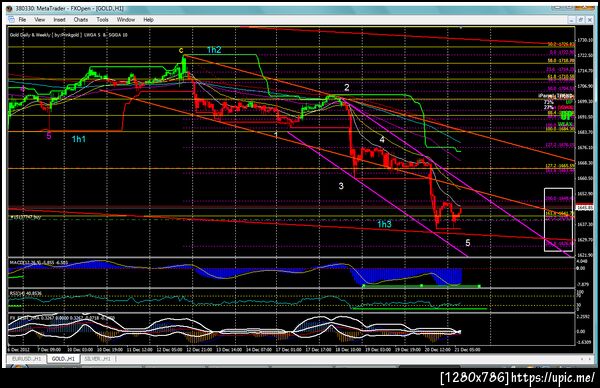Open the Insert menu
The height and width of the screenshot is (388, 600).
(x=59, y=20)
